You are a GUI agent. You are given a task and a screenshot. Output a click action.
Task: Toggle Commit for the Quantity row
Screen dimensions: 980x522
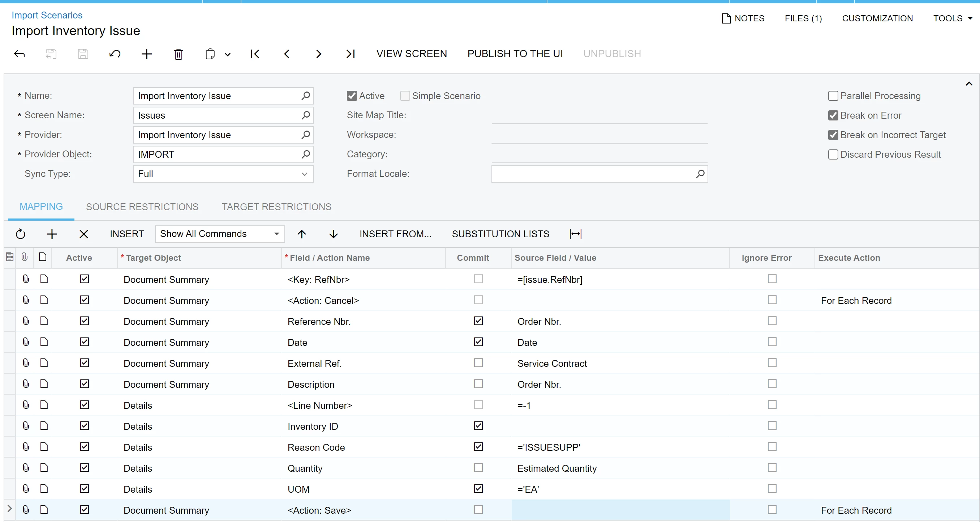pyautogui.click(x=478, y=467)
